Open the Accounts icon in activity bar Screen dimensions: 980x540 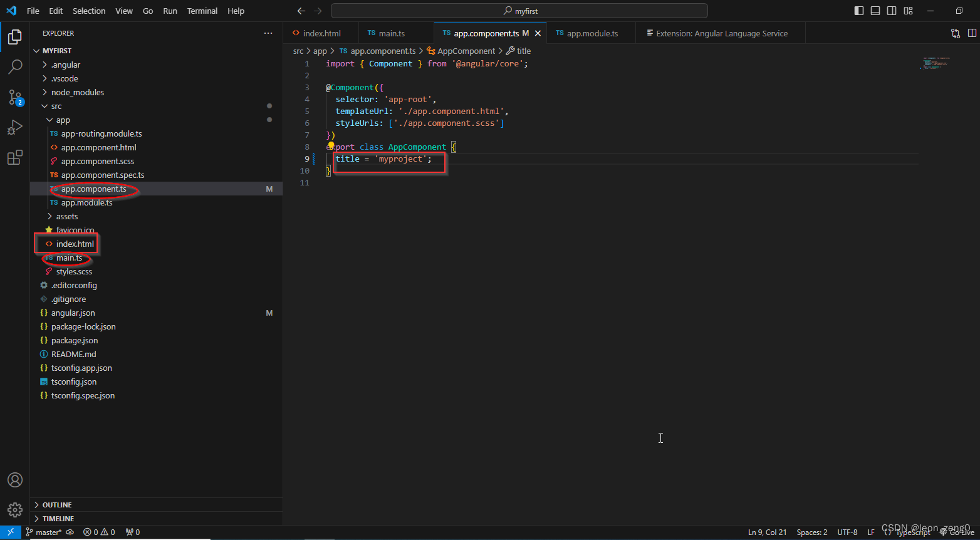click(15, 480)
